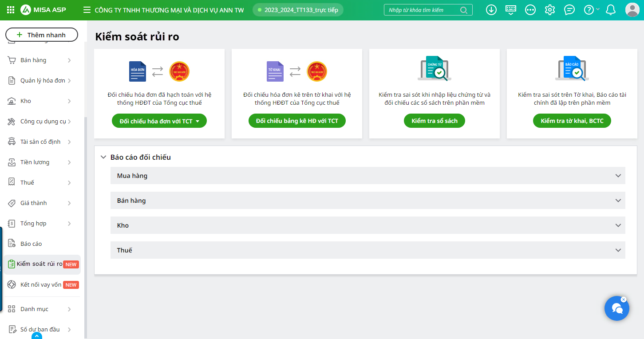
Task: Collapse the Báo cáo đối chiếu section chevron
Action: pyautogui.click(x=103, y=157)
